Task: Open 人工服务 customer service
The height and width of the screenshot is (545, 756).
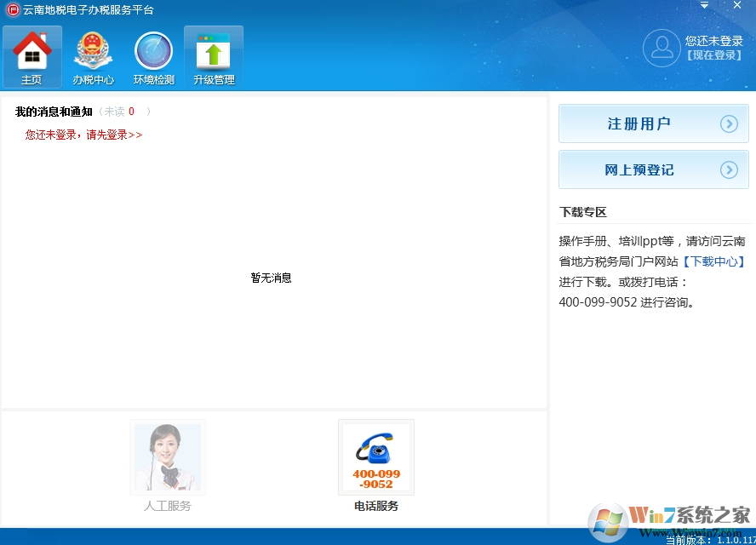Action: coord(167,456)
